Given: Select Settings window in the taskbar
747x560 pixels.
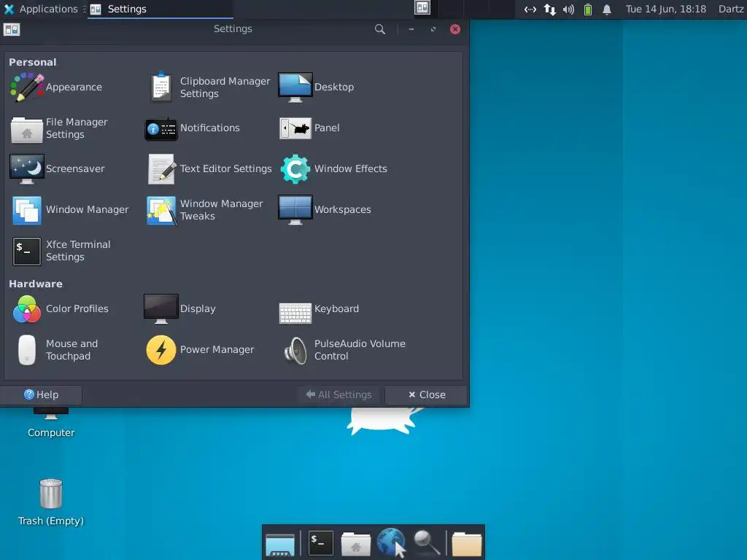Looking at the screenshot, I should [160, 9].
